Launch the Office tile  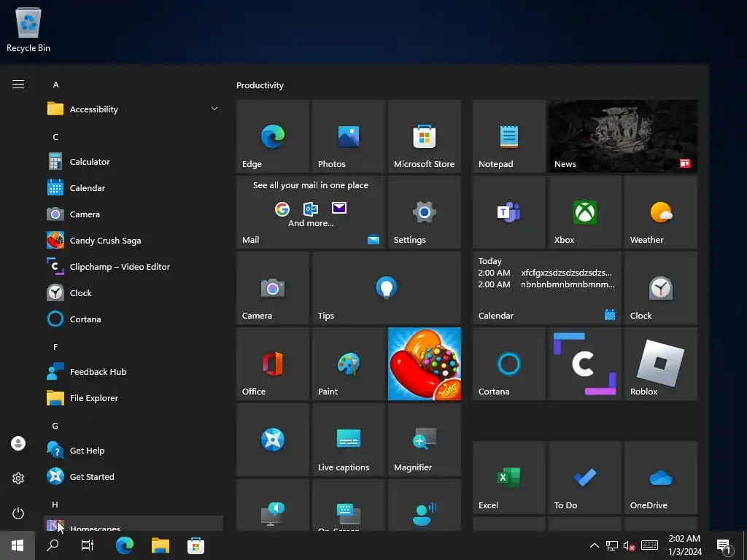click(273, 364)
